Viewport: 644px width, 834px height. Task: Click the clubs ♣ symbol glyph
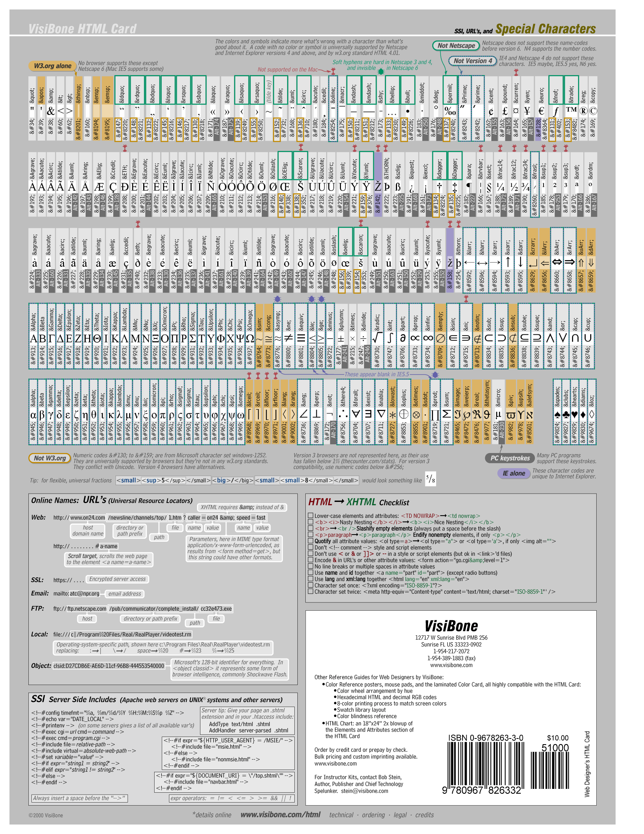(566, 414)
